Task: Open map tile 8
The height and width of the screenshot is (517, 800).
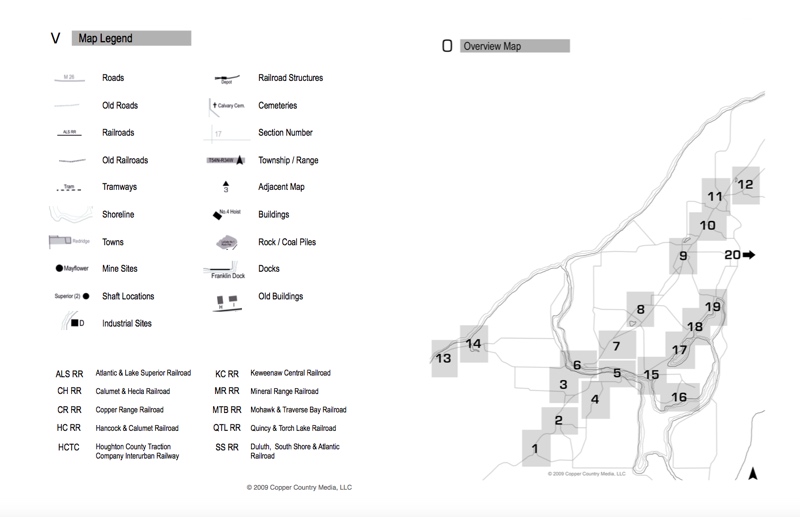Action: (640, 309)
